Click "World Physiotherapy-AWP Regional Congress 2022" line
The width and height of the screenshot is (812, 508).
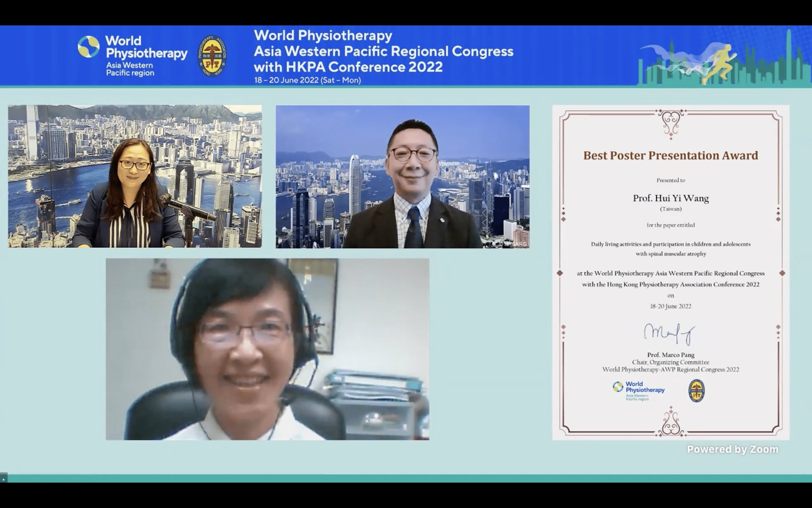(x=671, y=370)
